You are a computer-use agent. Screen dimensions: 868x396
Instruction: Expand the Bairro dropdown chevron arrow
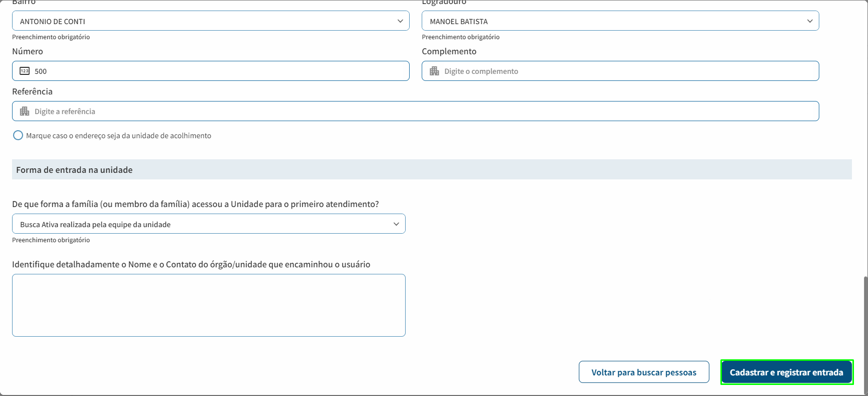pos(400,21)
